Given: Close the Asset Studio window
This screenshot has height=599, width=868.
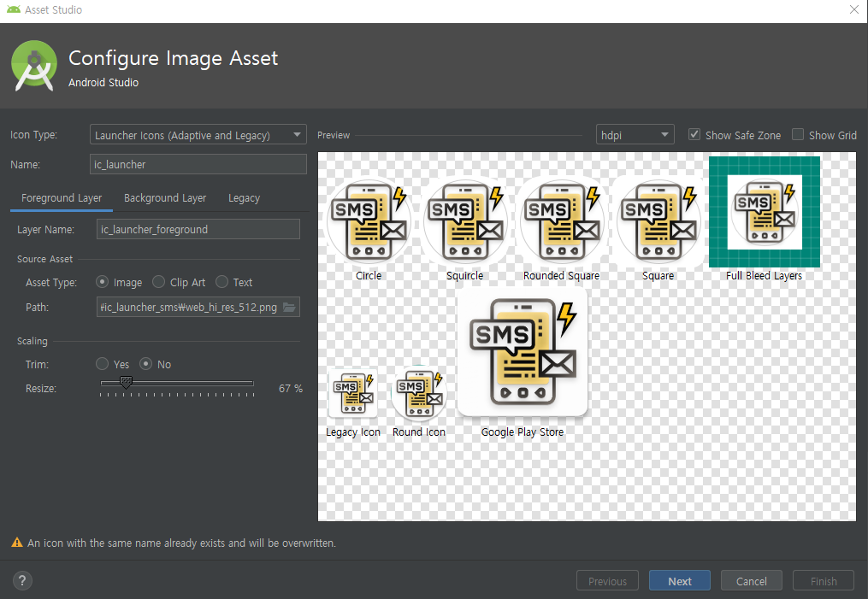Looking at the screenshot, I should pos(854,10).
